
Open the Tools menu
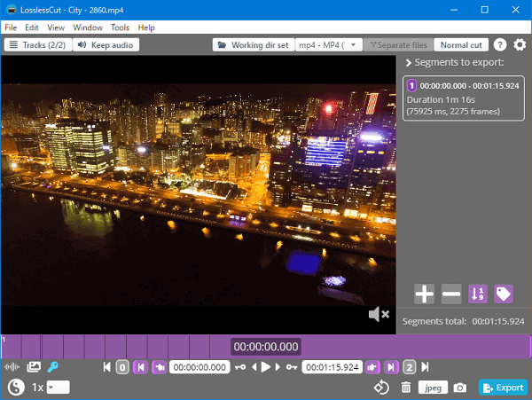pos(120,27)
